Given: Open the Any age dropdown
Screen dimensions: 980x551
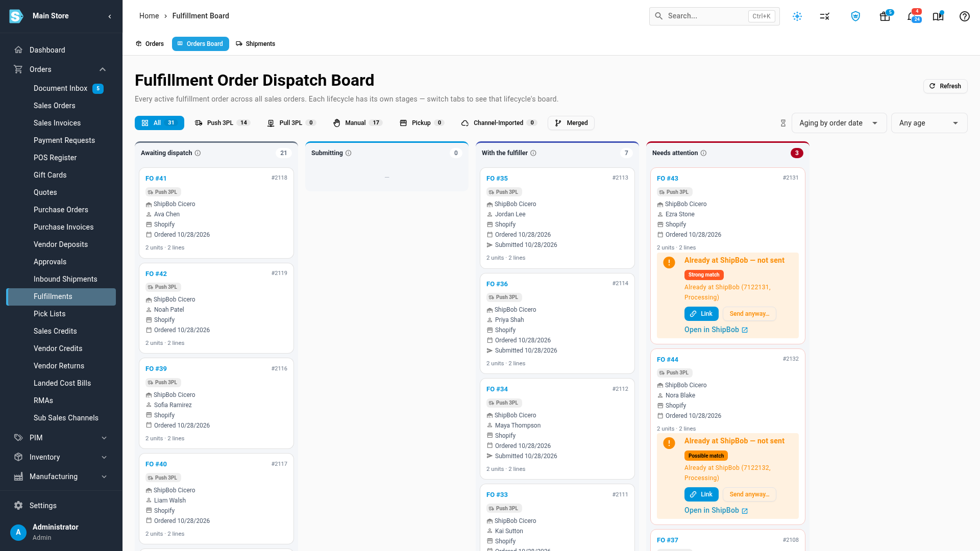Looking at the screenshot, I should point(929,123).
